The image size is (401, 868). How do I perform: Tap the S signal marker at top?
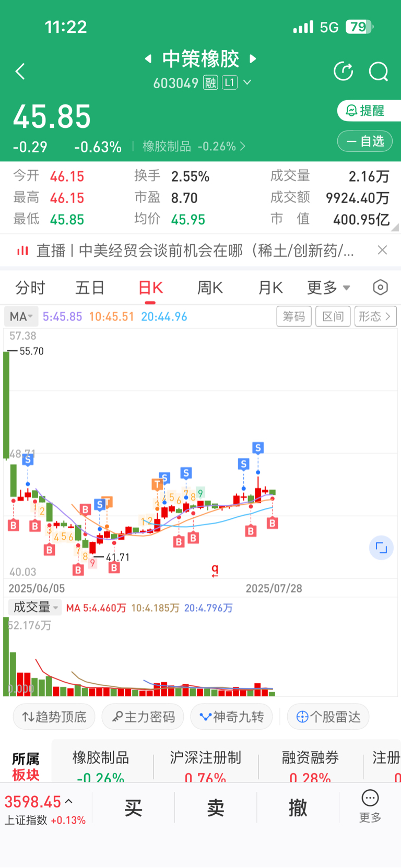(258, 448)
